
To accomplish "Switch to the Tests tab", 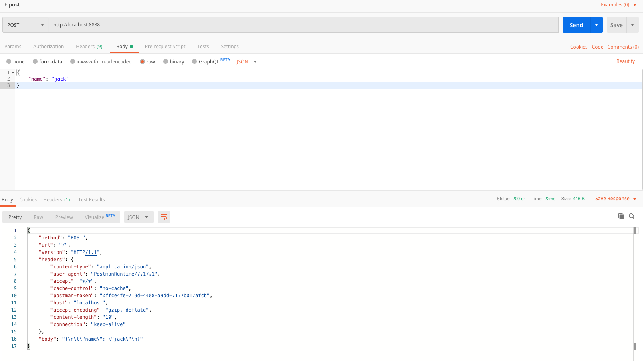I will click(x=203, y=47).
